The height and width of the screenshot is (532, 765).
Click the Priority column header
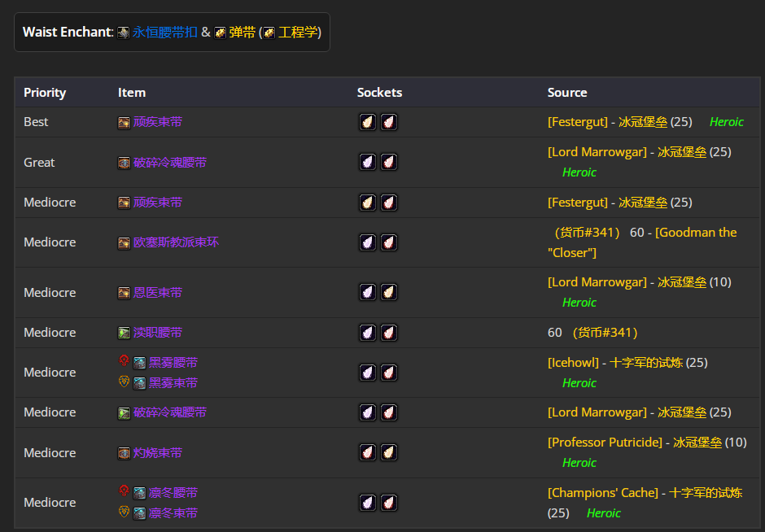[x=45, y=93]
